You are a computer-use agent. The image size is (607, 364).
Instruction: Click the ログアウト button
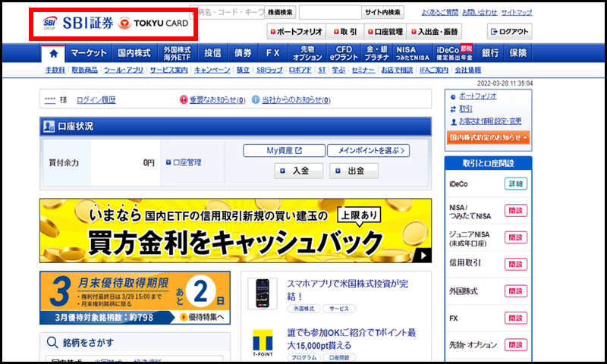509,32
